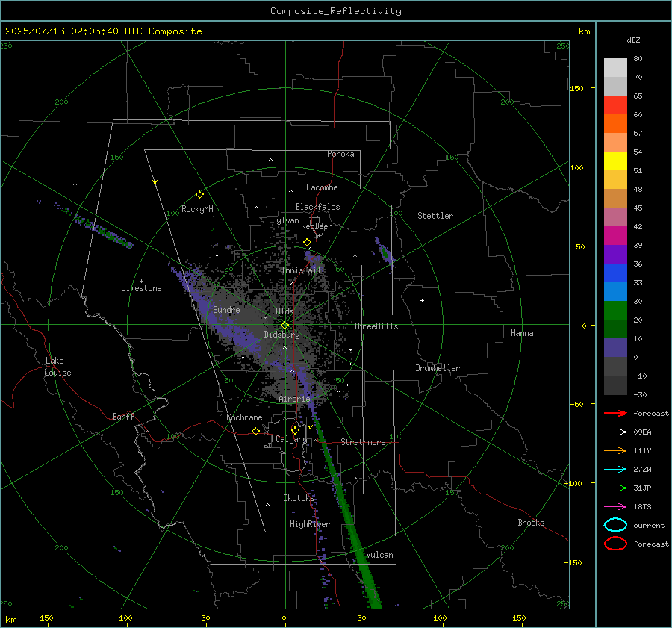Click the cyan 27ZW arrow icon
Viewport: 672px width, 628px height.
[x=615, y=470]
